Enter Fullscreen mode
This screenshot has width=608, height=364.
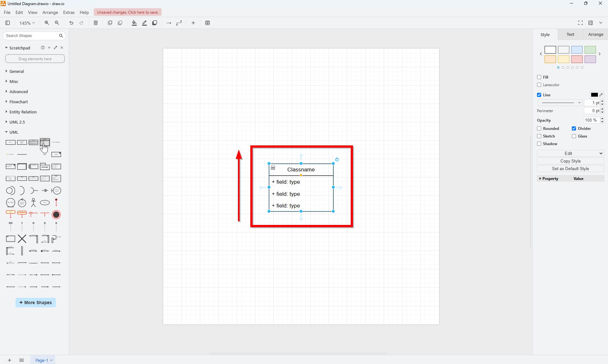[580, 23]
